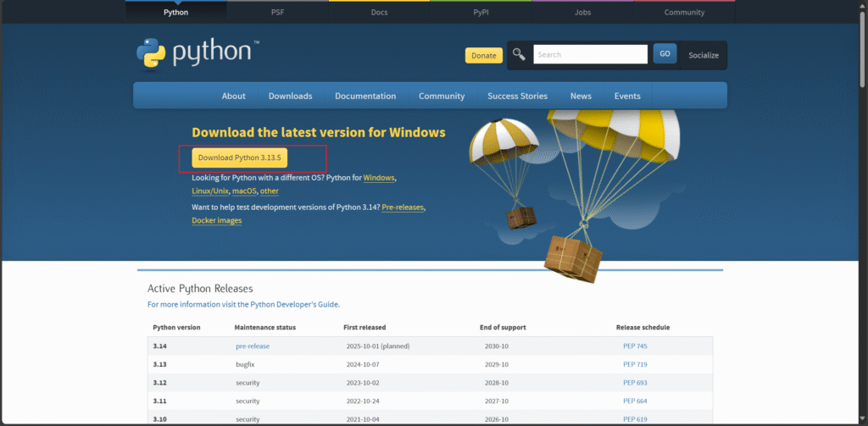Viewport: 868px width, 426px height.
Task: Open the Socialize menu
Action: click(704, 55)
